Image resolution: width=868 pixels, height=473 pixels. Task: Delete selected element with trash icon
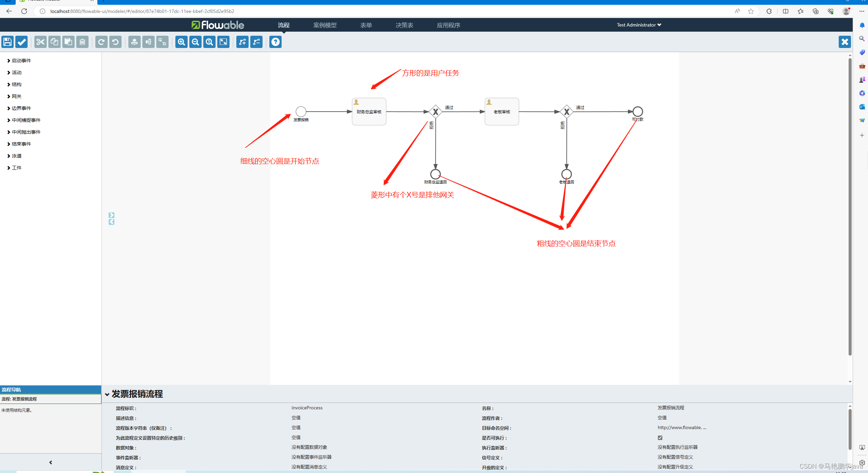click(82, 42)
